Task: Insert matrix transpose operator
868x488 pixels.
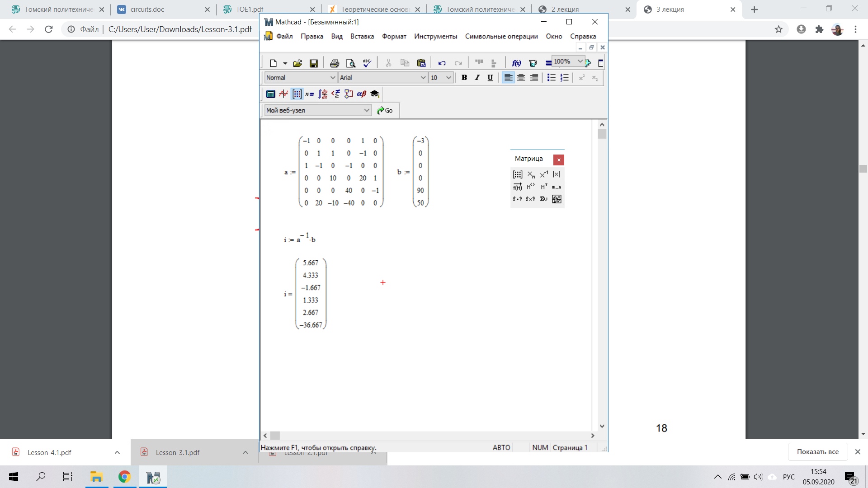Action: 544,187
